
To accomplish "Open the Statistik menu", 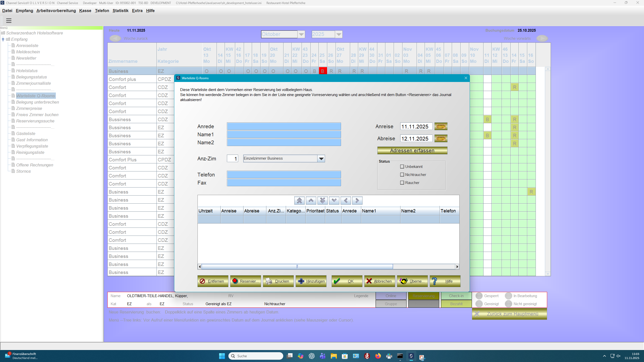I will (120, 11).
